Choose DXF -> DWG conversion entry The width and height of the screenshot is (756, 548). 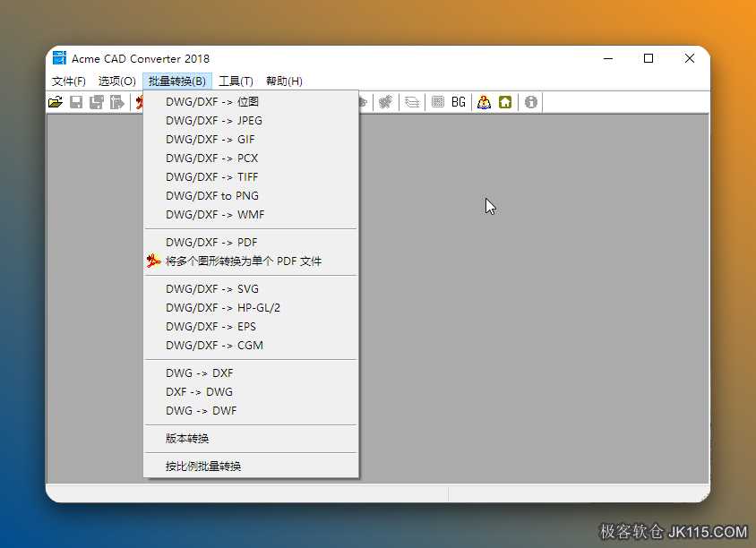251,392
